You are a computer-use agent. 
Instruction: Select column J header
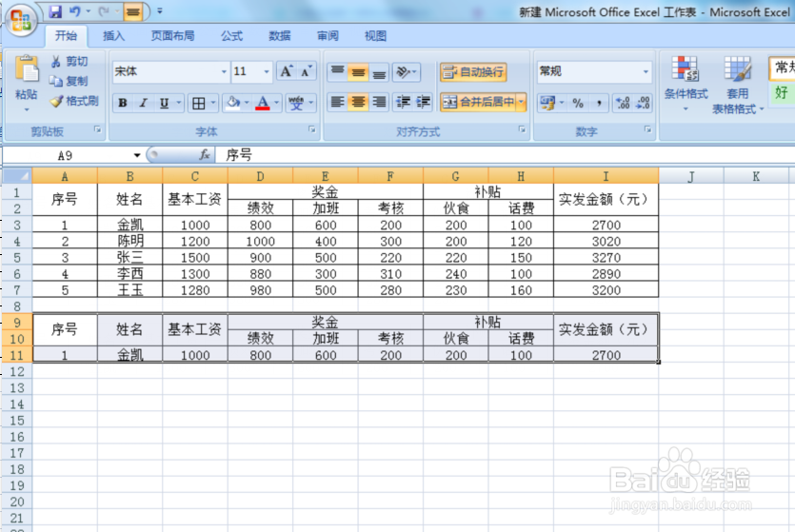[691, 176]
